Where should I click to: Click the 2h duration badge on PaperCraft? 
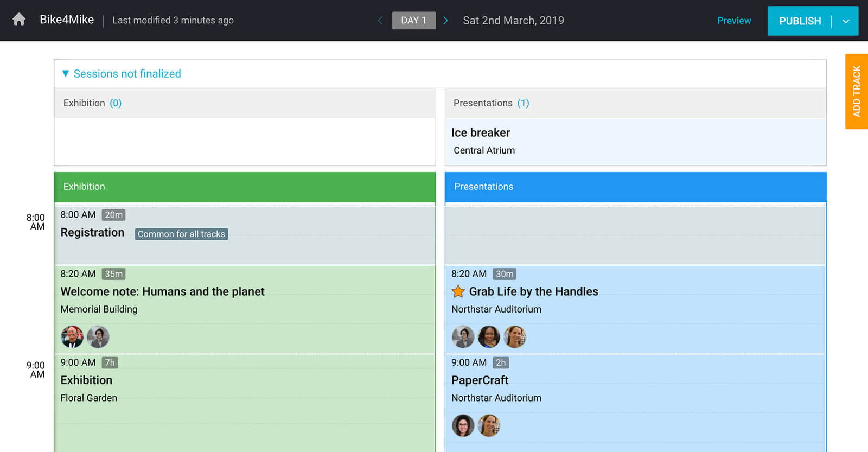(501, 362)
